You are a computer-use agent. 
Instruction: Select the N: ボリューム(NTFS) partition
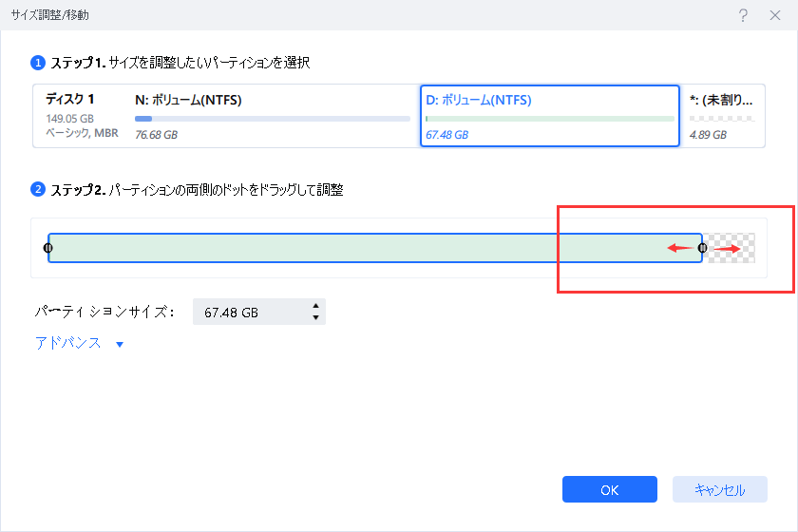point(272,116)
